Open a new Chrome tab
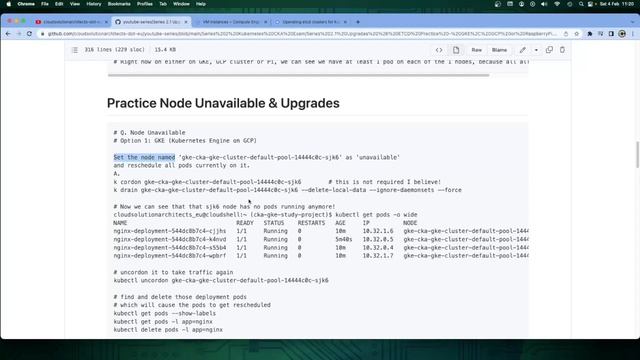The height and width of the screenshot is (360, 640). click(358, 22)
